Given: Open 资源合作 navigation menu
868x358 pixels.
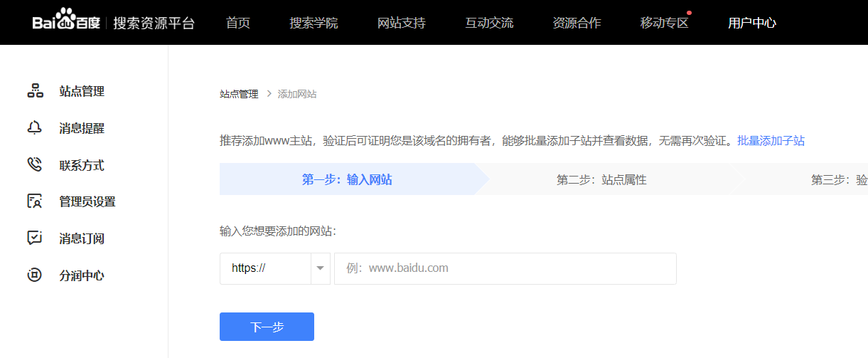Looking at the screenshot, I should [x=577, y=23].
